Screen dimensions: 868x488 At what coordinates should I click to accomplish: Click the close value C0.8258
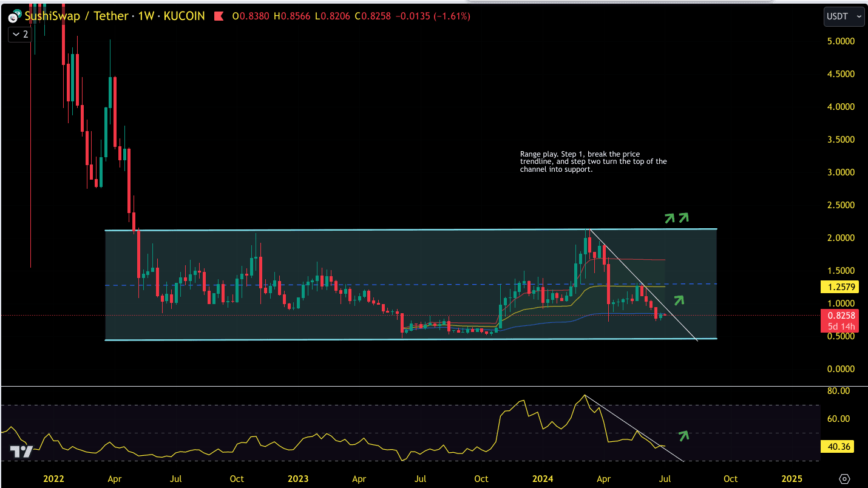[x=371, y=16]
